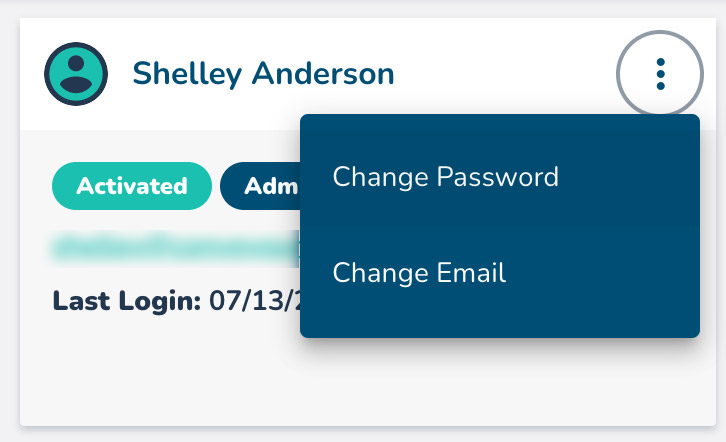Screen dimensions: 726x442
Task: Click the last login date value
Action: [254, 300]
